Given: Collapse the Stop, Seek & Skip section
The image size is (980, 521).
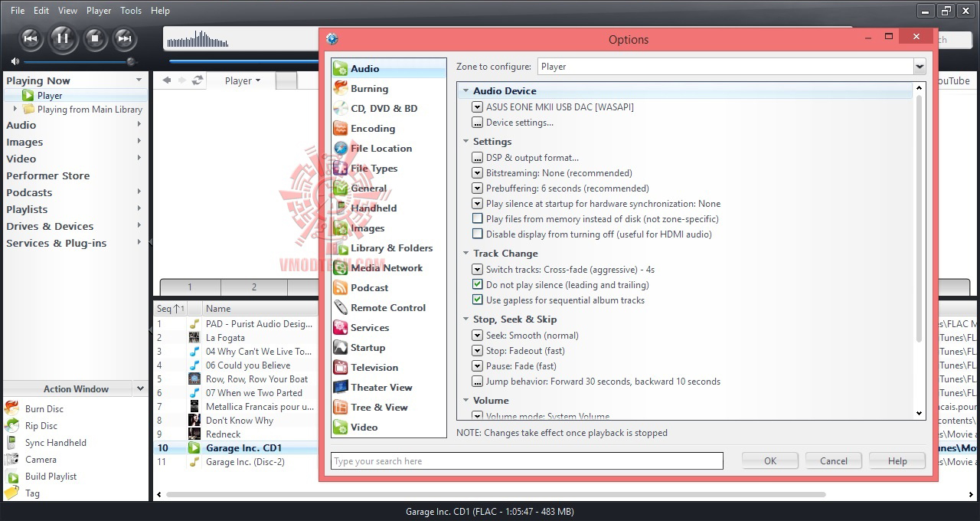Looking at the screenshot, I should (465, 319).
